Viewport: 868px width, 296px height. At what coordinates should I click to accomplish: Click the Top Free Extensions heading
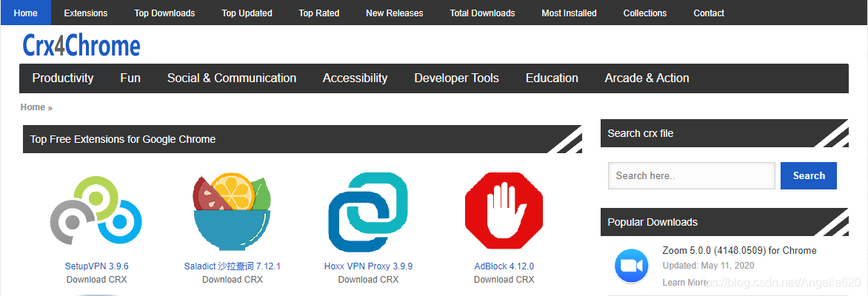point(123,139)
